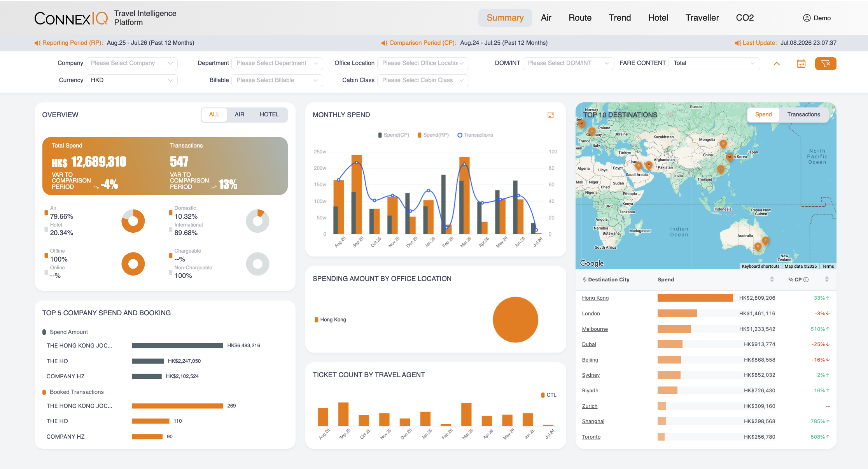This screenshot has height=469, width=868.
Task: Open the calendar date picker icon
Action: 801,63
